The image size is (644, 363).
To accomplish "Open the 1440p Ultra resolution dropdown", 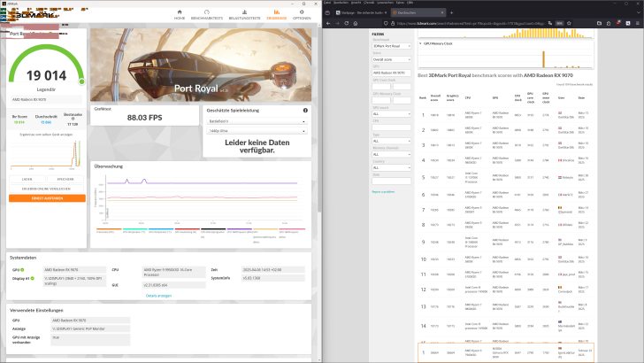I will click(256, 130).
